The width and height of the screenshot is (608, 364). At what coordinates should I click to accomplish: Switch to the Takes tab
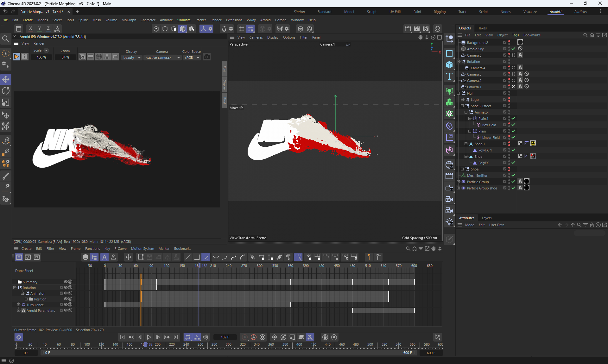pos(482,28)
